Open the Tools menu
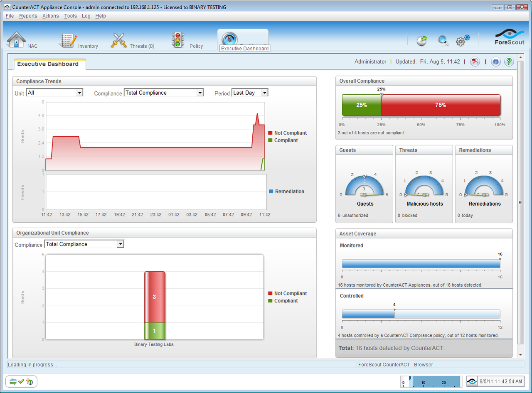 tap(71, 16)
